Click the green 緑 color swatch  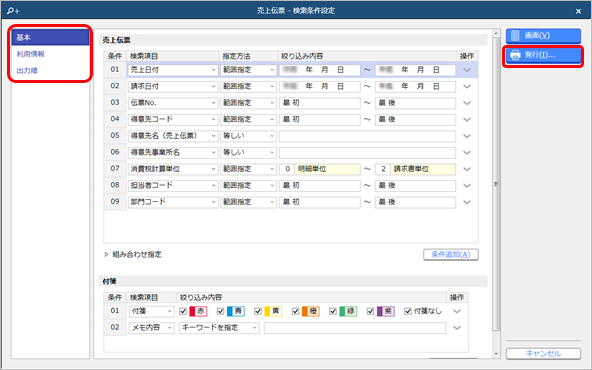(348, 311)
